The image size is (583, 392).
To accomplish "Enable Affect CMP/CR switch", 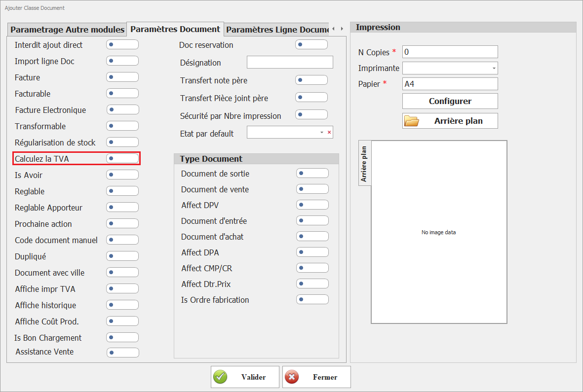I will click(312, 268).
